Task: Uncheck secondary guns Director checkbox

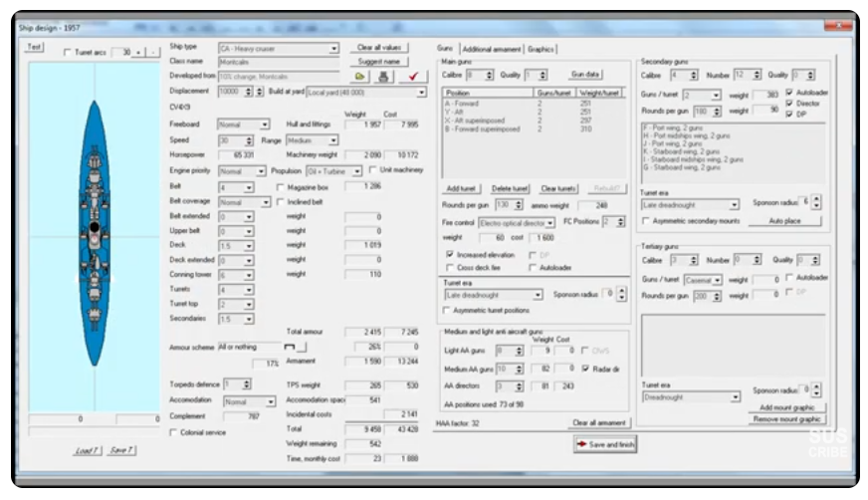Action: pos(789,104)
